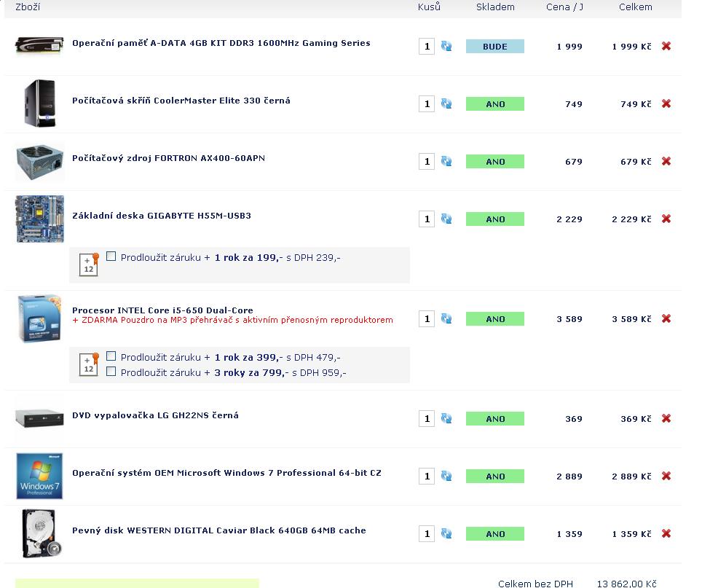Click quantity field for A-DATA memory
The height and width of the screenshot is (588, 702).
427,46
